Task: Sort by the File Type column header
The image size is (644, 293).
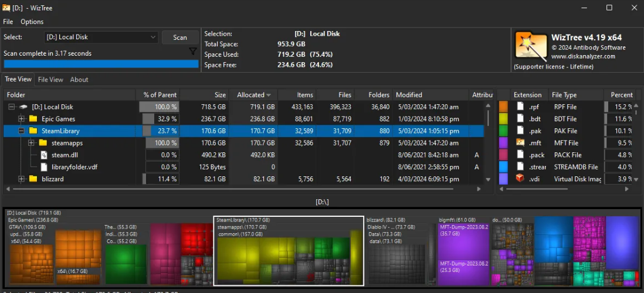Action: [x=576, y=95]
